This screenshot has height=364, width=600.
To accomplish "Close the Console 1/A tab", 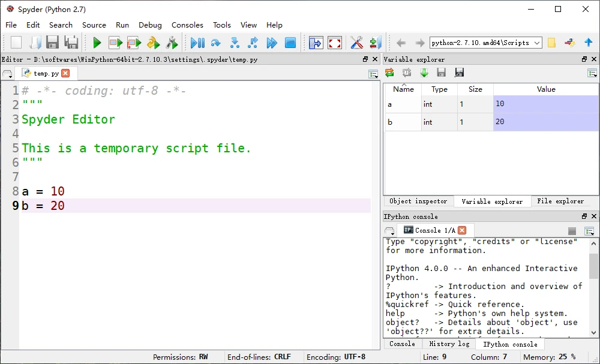I will tap(462, 230).
